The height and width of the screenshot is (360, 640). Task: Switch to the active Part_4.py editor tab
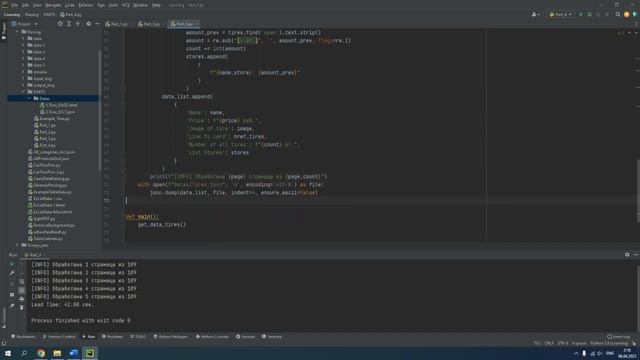coord(183,24)
